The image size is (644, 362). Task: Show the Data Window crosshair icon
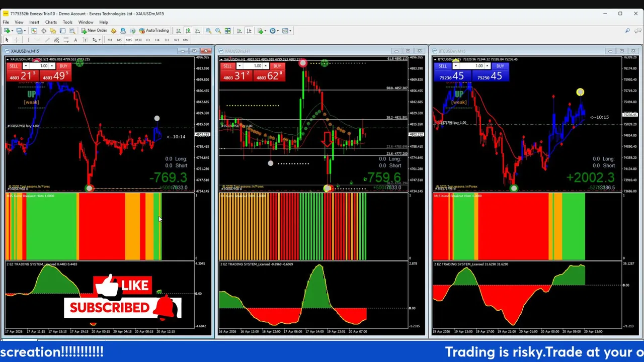(x=44, y=31)
